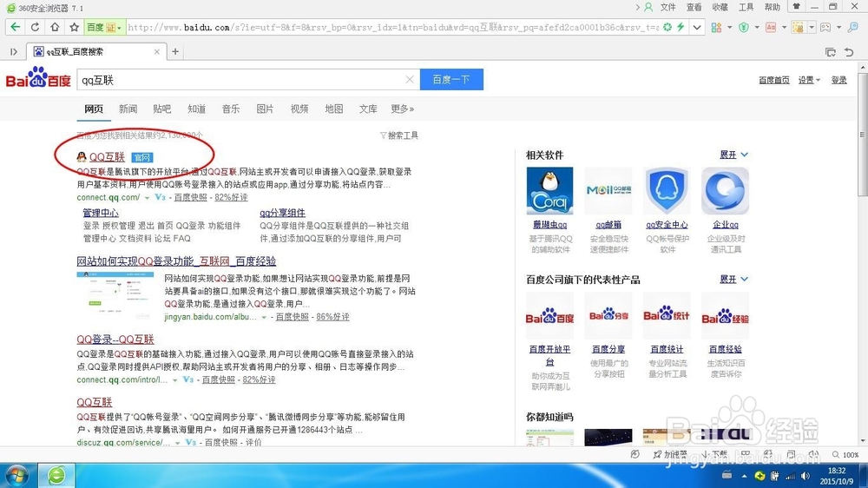Image resolution: width=868 pixels, height=488 pixels.
Task: Click the 百度一下 search button
Action: 451,79
